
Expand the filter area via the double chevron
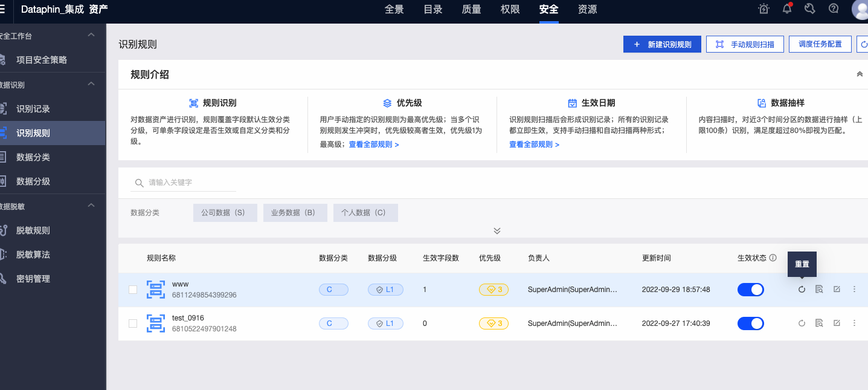coord(497,230)
